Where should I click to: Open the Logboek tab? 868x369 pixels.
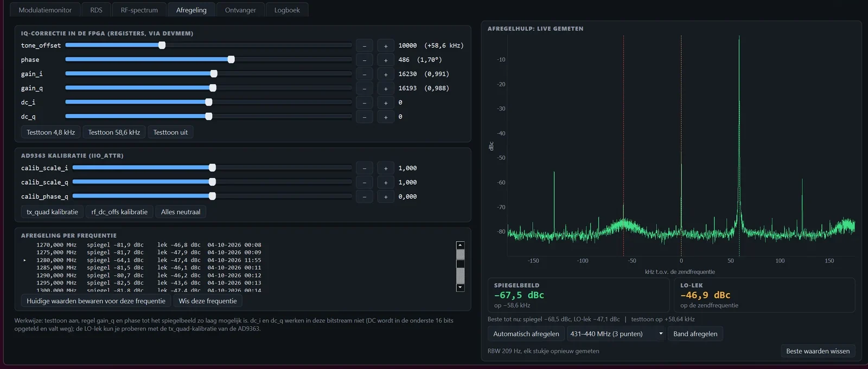[287, 10]
